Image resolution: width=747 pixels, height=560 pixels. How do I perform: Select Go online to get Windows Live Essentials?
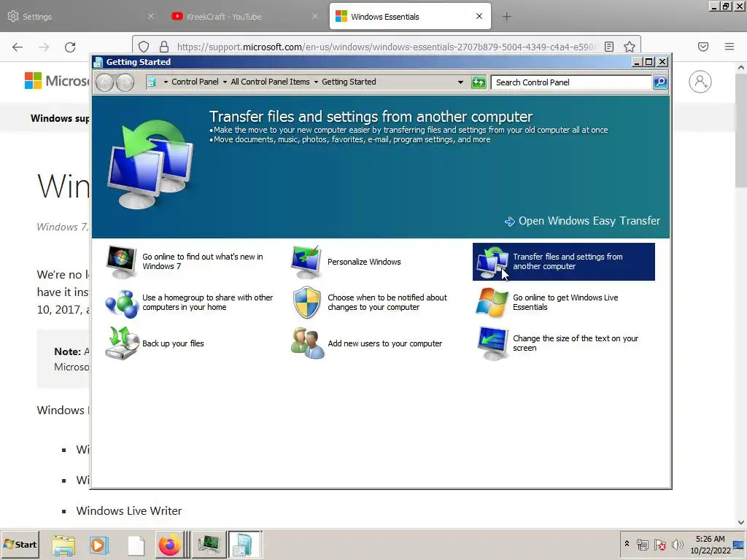pyautogui.click(x=565, y=303)
